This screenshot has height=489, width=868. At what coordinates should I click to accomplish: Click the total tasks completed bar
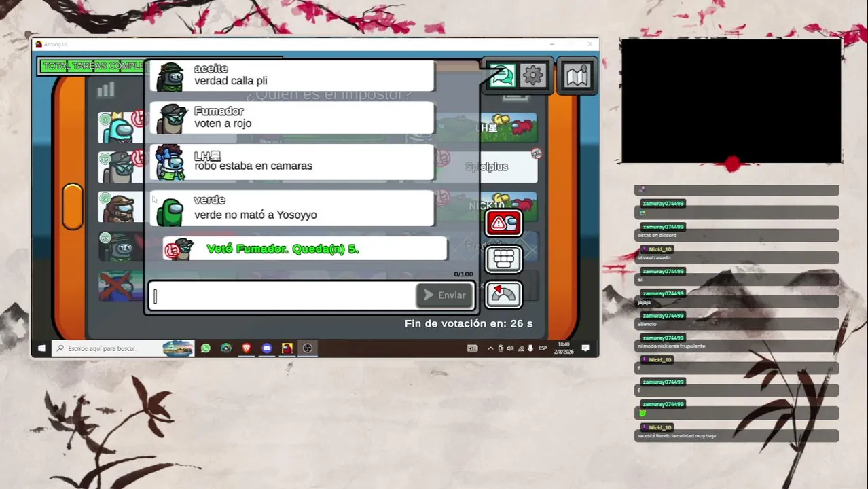point(92,66)
